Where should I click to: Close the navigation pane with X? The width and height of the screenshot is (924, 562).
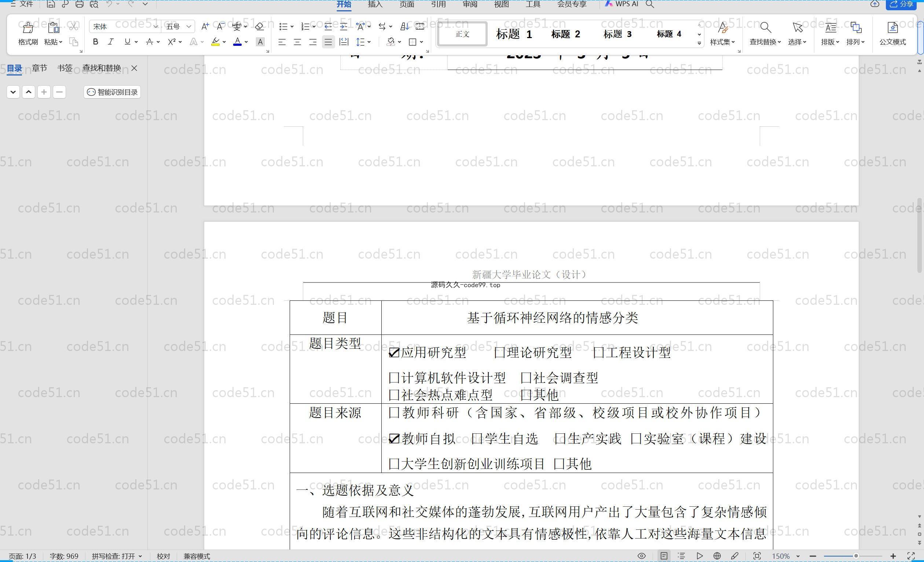click(x=134, y=68)
